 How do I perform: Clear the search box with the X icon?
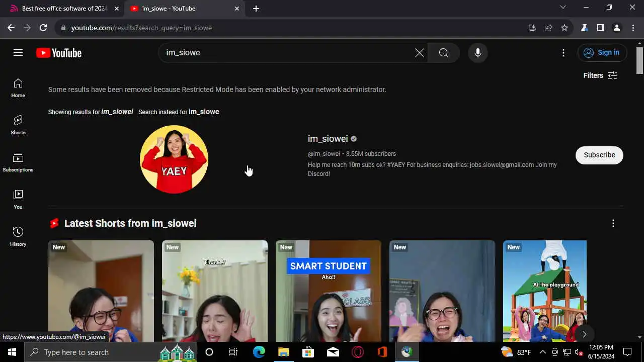pyautogui.click(x=419, y=53)
